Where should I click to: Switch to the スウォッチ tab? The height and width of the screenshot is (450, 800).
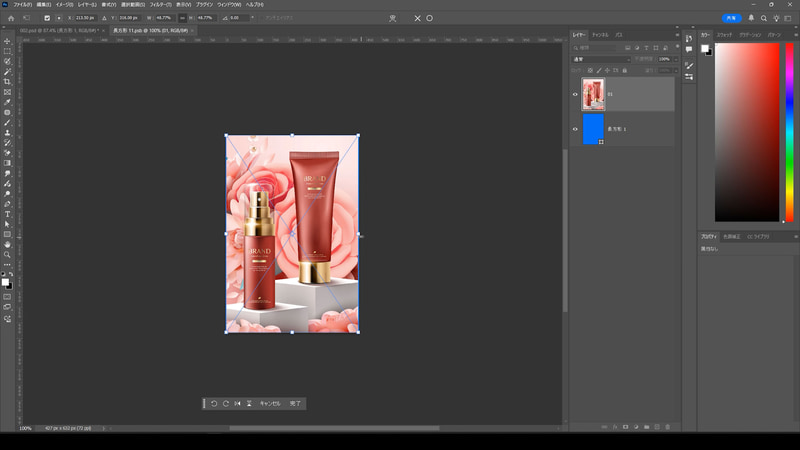724,35
